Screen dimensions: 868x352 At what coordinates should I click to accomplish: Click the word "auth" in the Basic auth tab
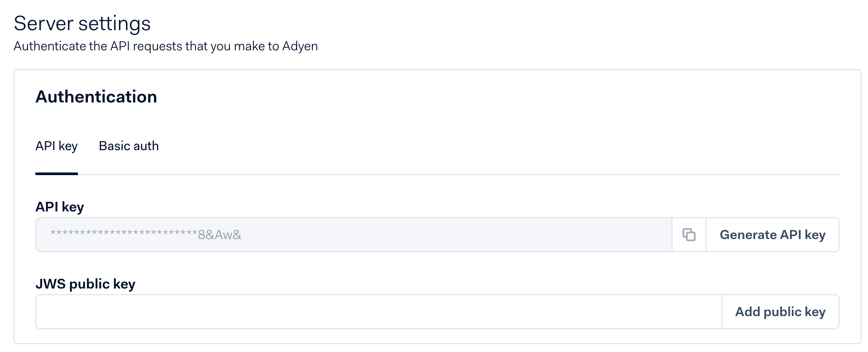(146, 146)
